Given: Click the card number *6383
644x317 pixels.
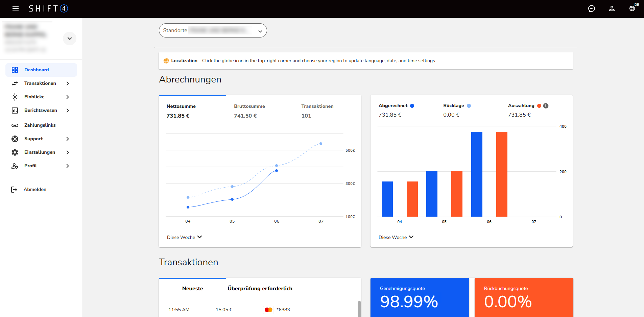Looking at the screenshot, I should coord(283,310).
